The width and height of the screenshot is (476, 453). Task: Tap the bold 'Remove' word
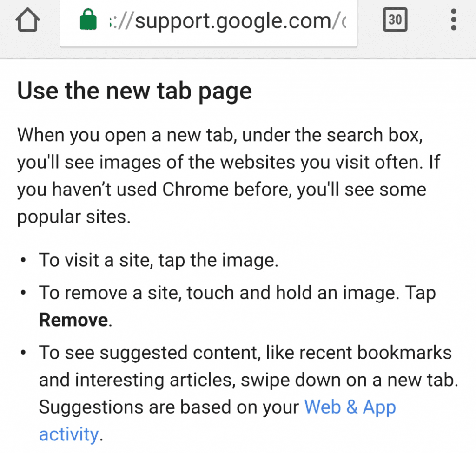(x=74, y=320)
